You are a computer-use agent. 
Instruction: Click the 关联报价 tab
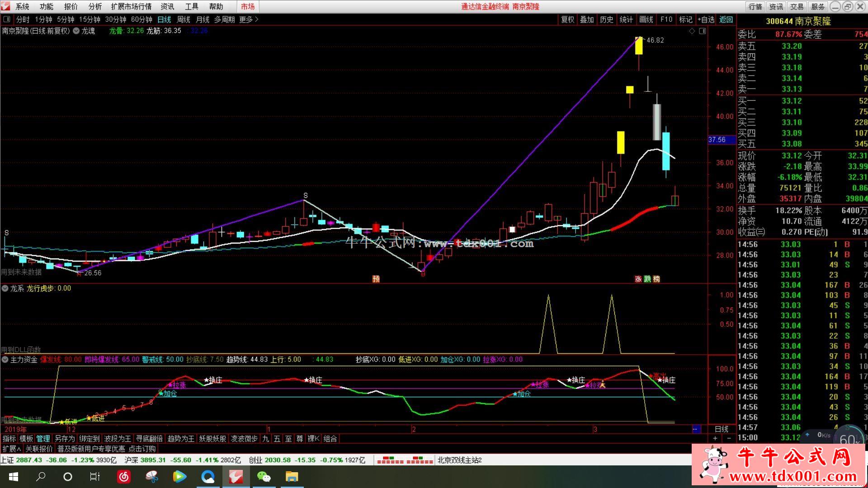pyautogui.click(x=39, y=449)
